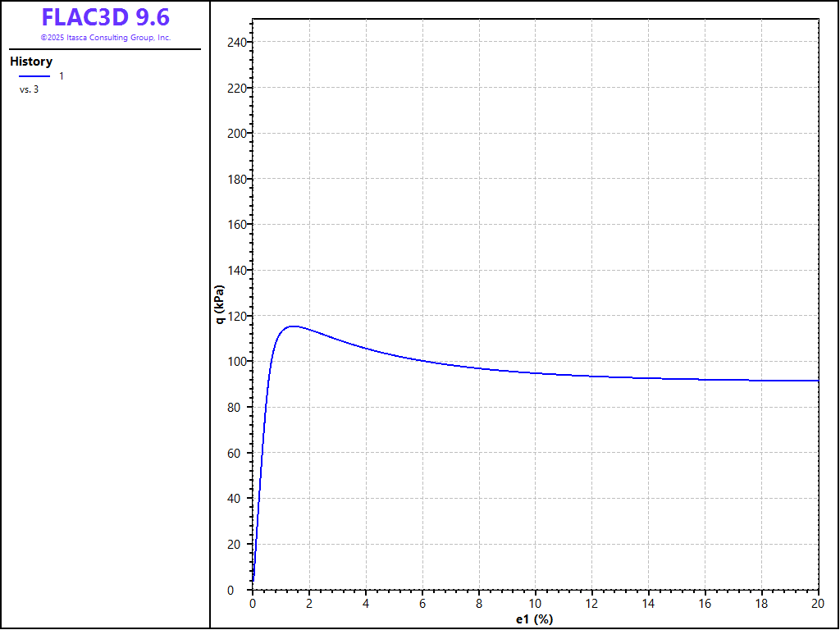840x630 pixels.
Task: Select the 120 tick label on y-axis
Action: [235, 316]
